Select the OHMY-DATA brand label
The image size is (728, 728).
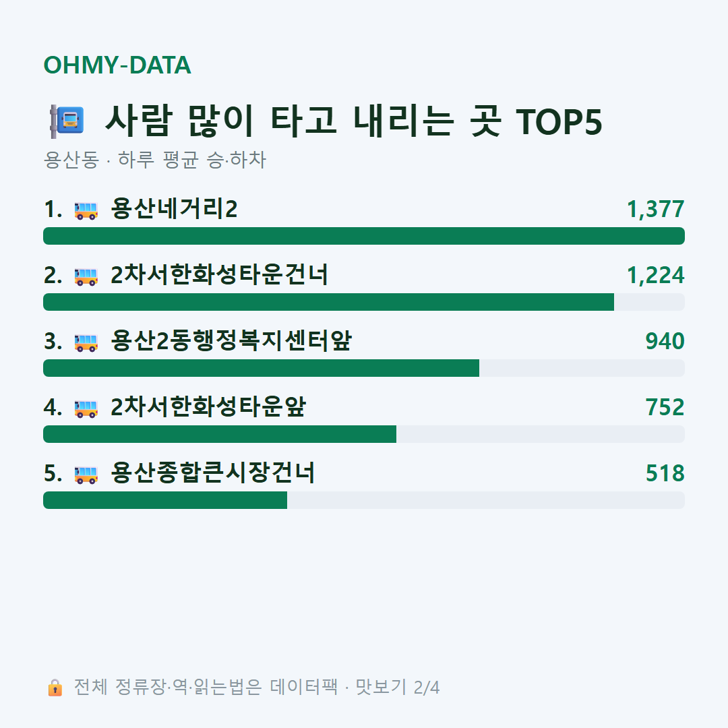pos(117,65)
